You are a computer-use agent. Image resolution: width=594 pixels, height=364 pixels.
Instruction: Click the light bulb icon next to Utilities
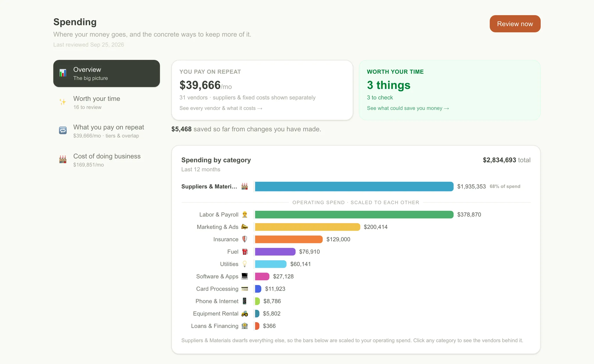(245, 264)
